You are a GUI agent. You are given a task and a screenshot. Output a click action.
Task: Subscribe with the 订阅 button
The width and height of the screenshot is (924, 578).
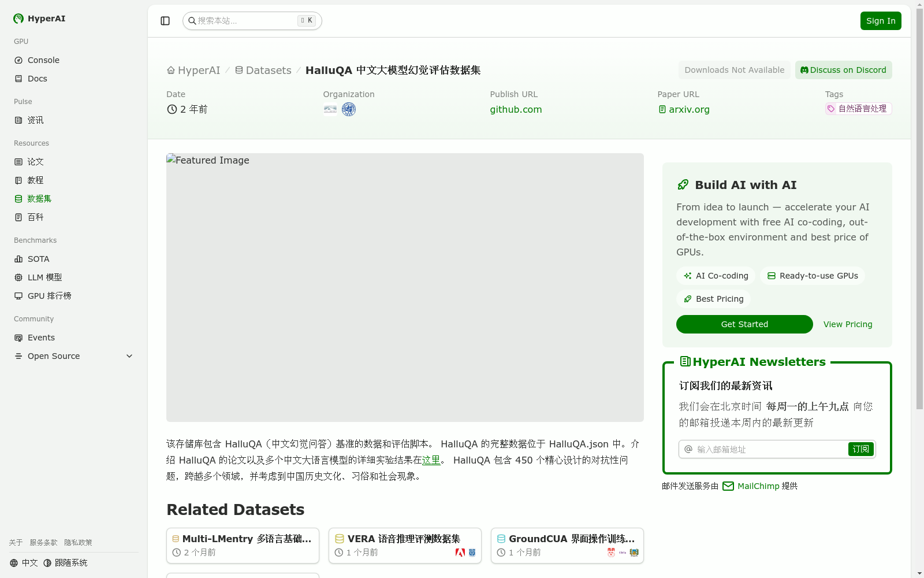pyautogui.click(x=860, y=449)
